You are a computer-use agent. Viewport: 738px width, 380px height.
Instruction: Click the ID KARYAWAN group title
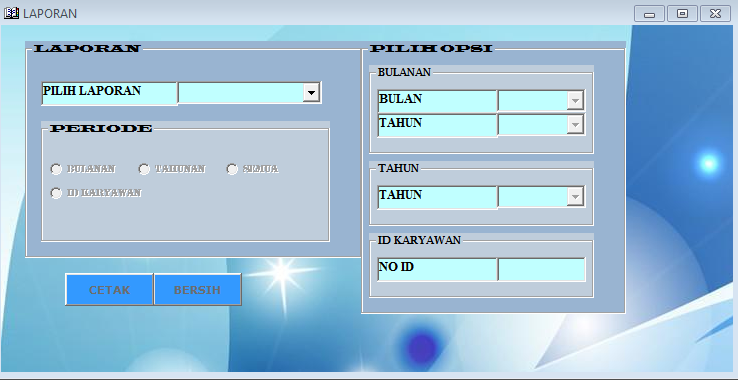tap(419, 240)
